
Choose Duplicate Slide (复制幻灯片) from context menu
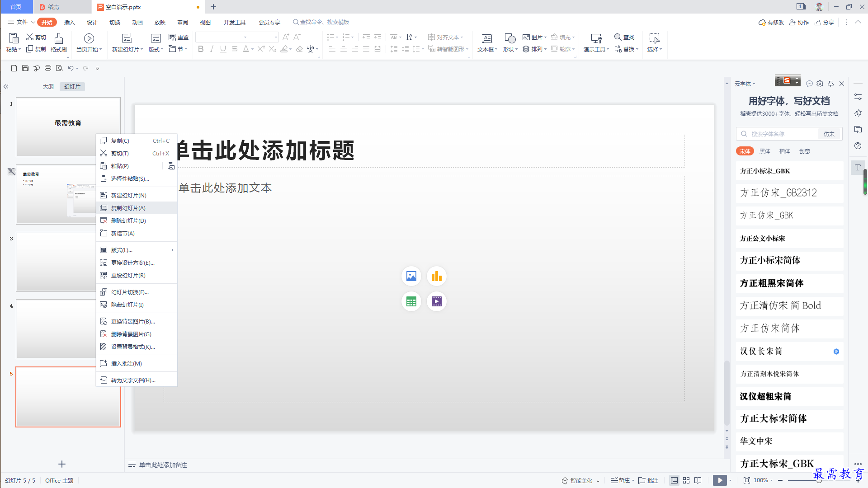coord(137,208)
